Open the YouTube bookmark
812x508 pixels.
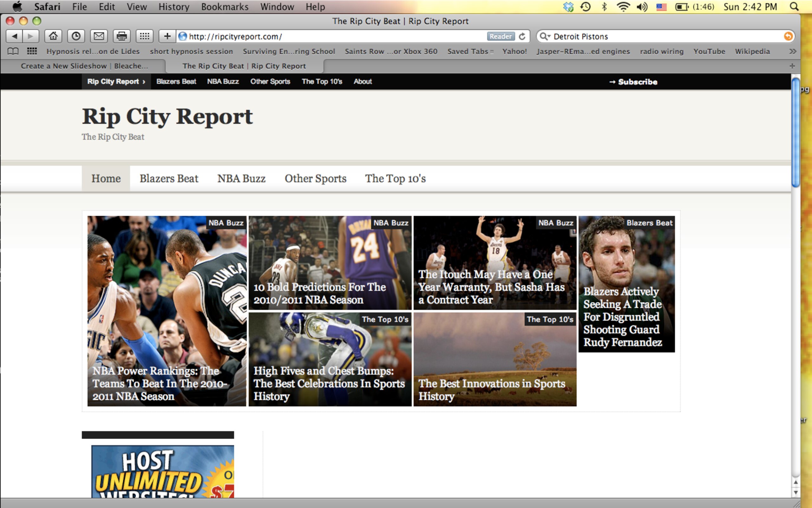click(x=709, y=51)
